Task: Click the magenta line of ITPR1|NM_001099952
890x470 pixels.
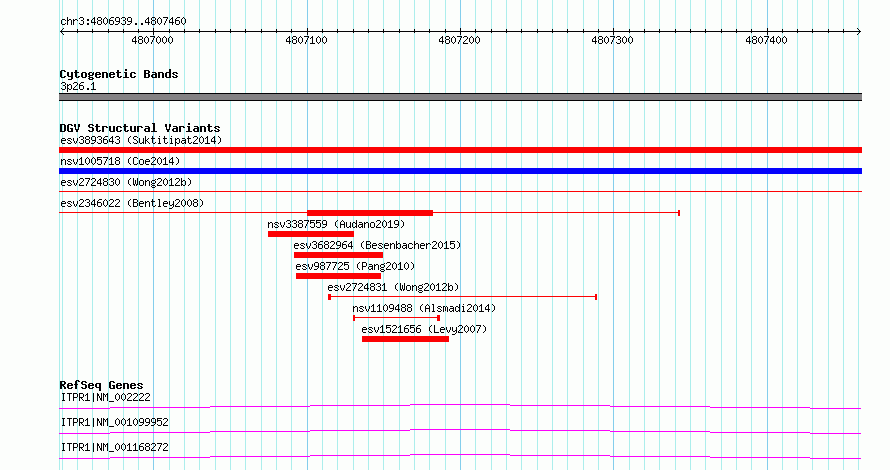Action: (460, 431)
